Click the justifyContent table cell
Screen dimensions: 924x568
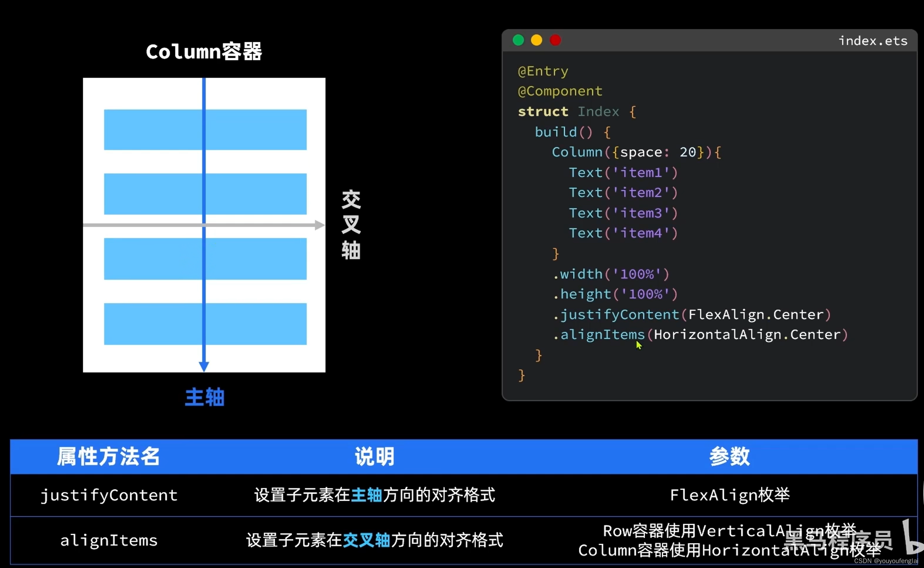coord(108,495)
